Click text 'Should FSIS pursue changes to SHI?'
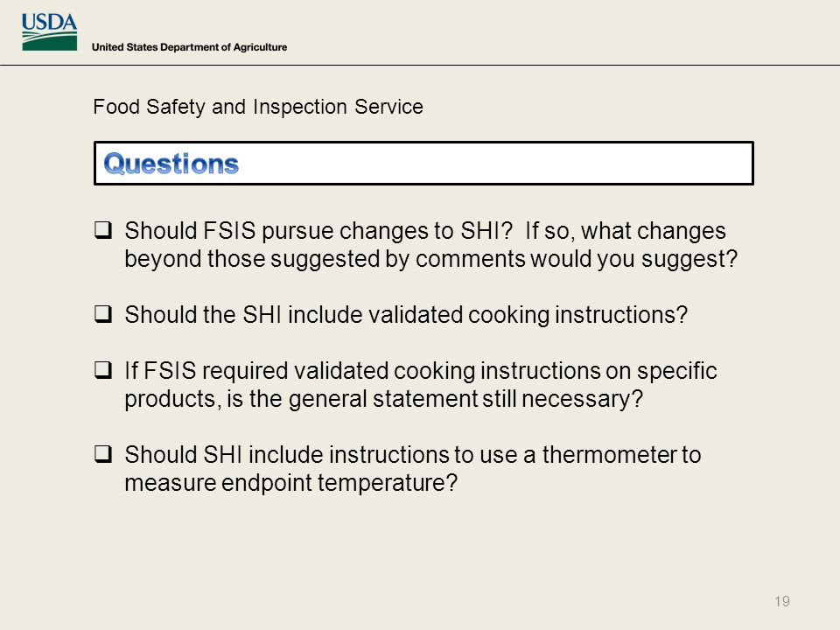 [x=318, y=231]
